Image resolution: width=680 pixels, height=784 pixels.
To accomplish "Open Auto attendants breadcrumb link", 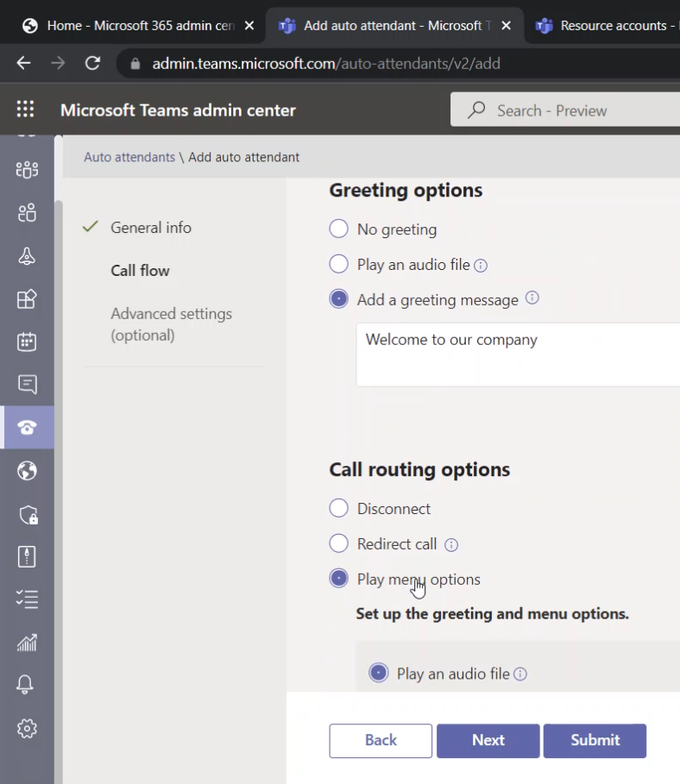I will point(129,157).
